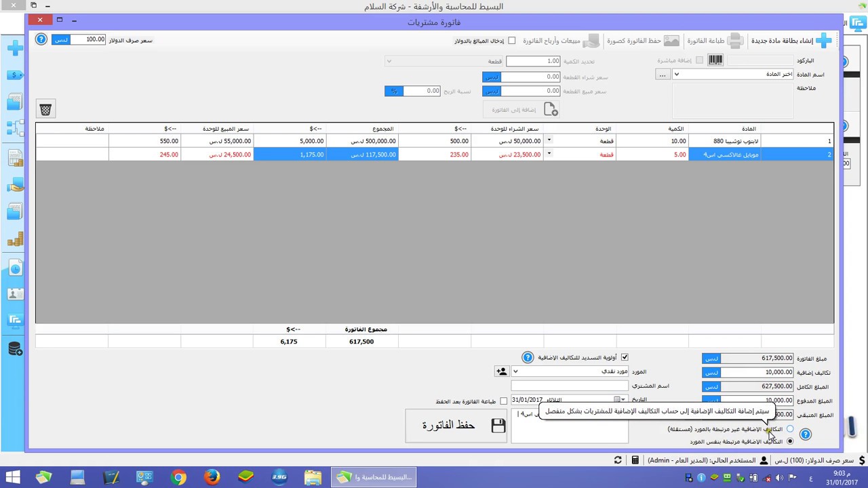
Task: Toggle the direct add checkbox near barcode
Action: click(x=699, y=60)
